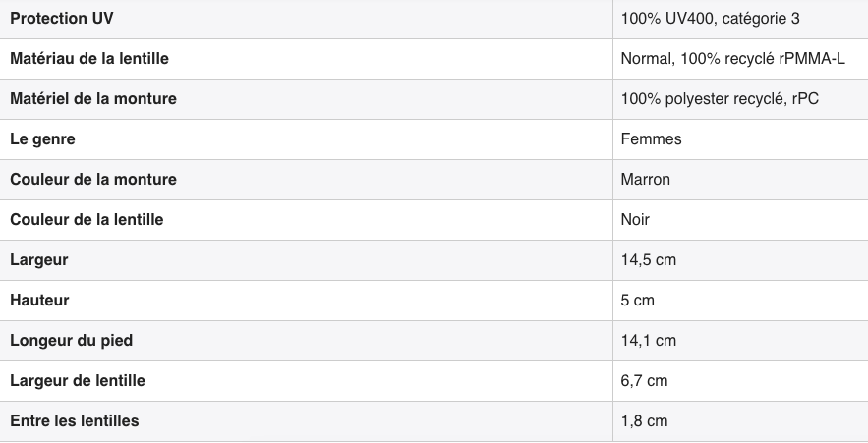Screen dimensions: 868x443
Task: Select the '5 cm' height value
Action: click(637, 301)
